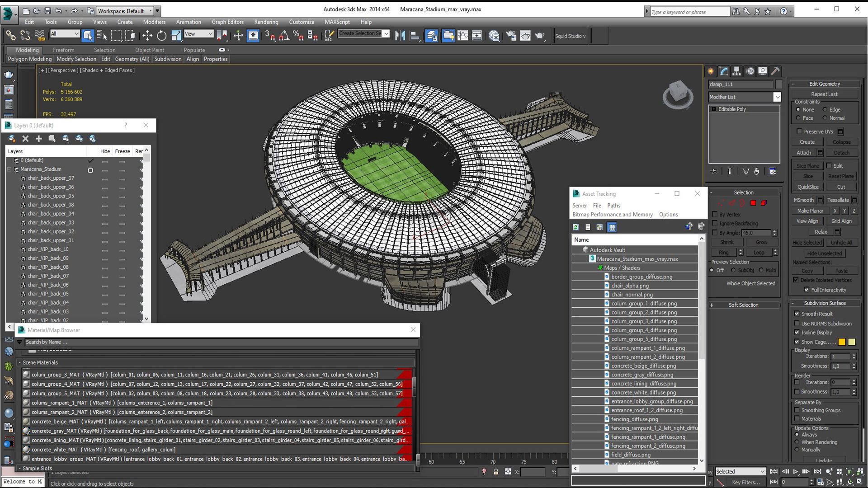The image size is (868, 488).
Task: Collapse the Scene Materials group
Action: (x=19, y=362)
